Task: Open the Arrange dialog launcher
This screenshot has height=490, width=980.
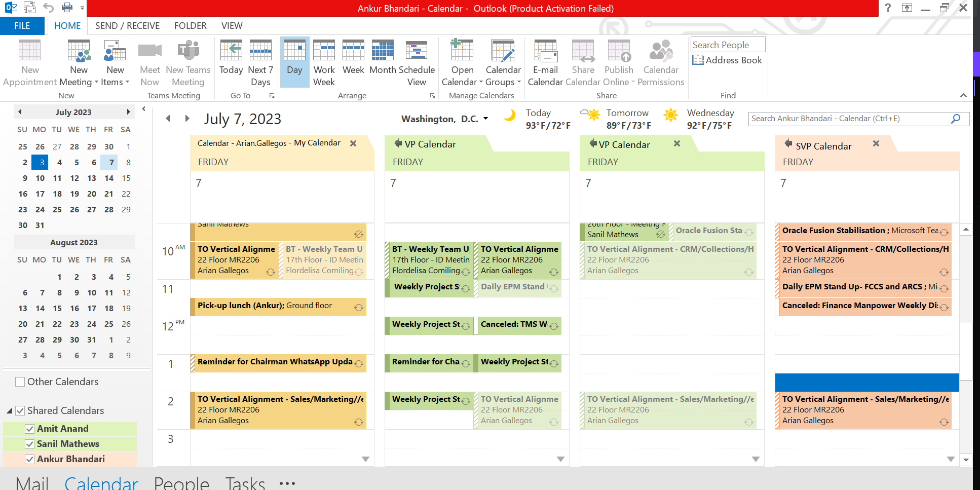Action: point(432,96)
